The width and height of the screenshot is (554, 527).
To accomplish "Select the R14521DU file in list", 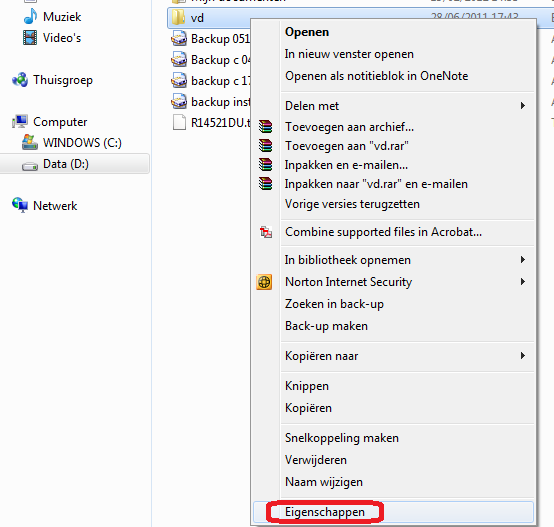I will point(211,123).
